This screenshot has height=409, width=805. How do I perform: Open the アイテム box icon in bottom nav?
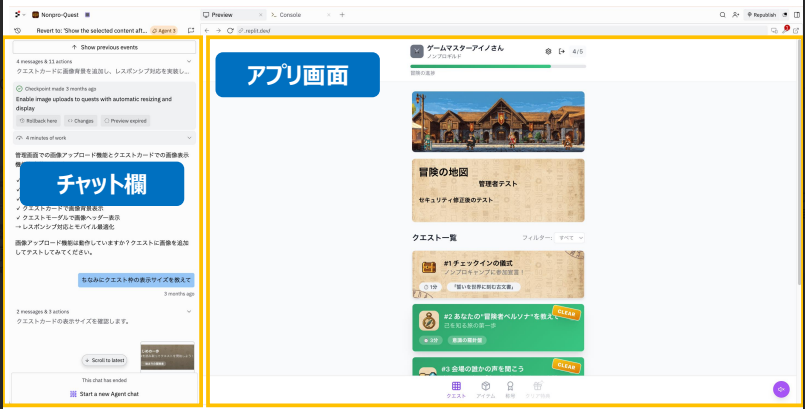[485, 388]
